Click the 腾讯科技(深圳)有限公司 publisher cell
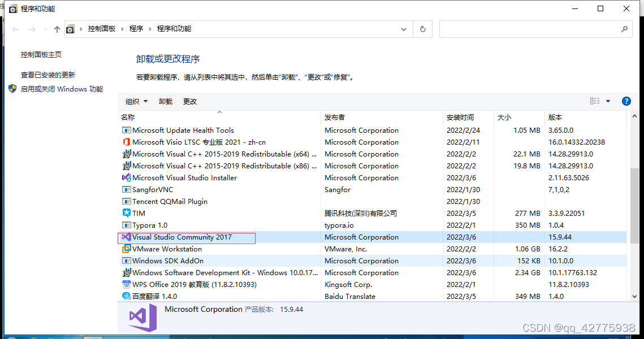Screen dimensions: 644x339 coord(361,214)
